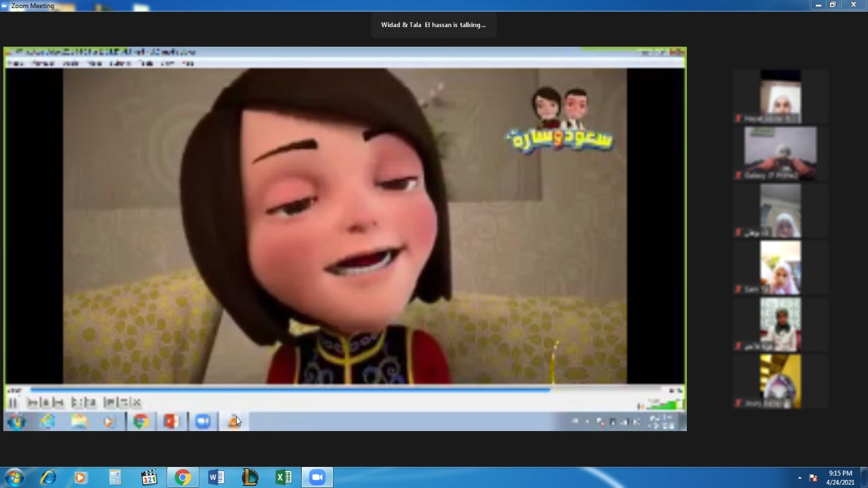Open Google Chrome from the bottom Windows taskbar
The width and height of the screenshot is (868, 488).
point(182,478)
